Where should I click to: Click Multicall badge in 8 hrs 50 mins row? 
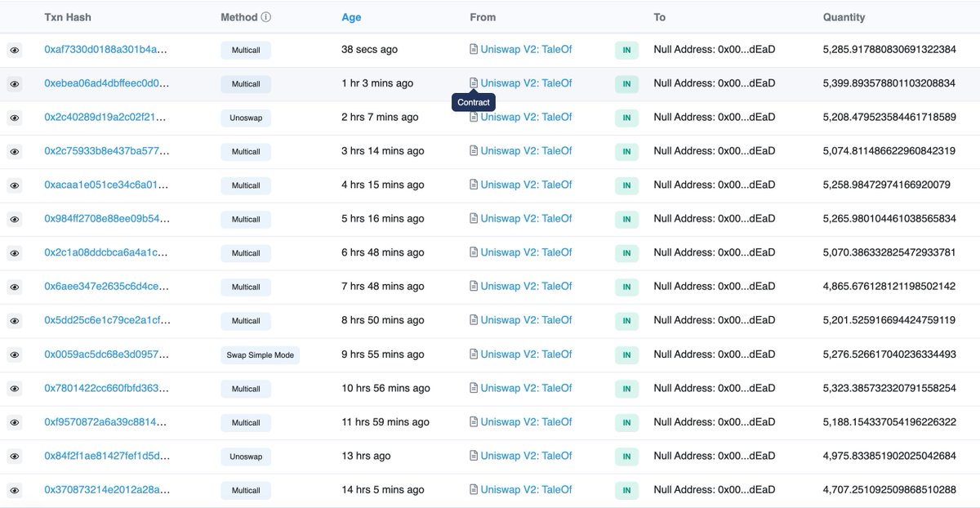coord(246,321)
